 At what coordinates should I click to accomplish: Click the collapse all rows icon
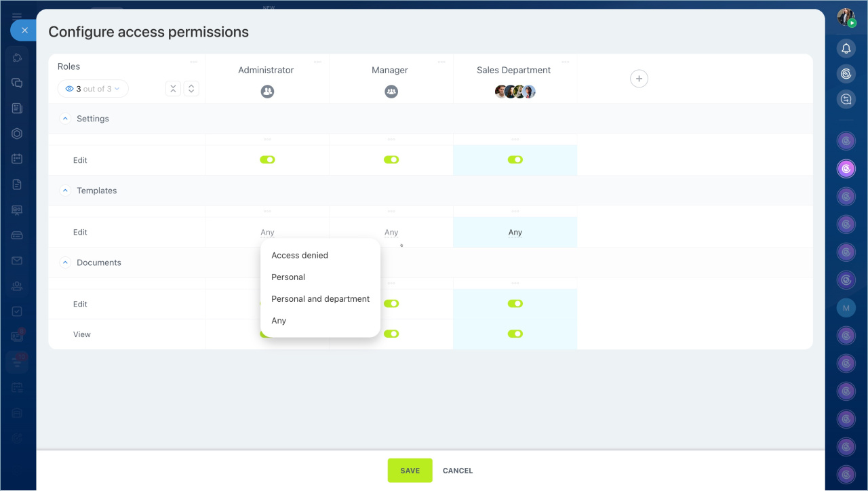click(173, 89)
